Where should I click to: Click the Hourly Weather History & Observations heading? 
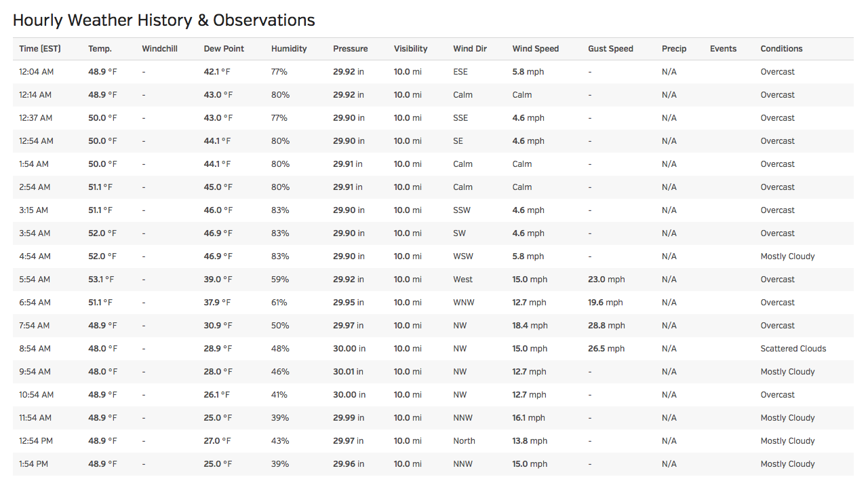pos(164,20)
